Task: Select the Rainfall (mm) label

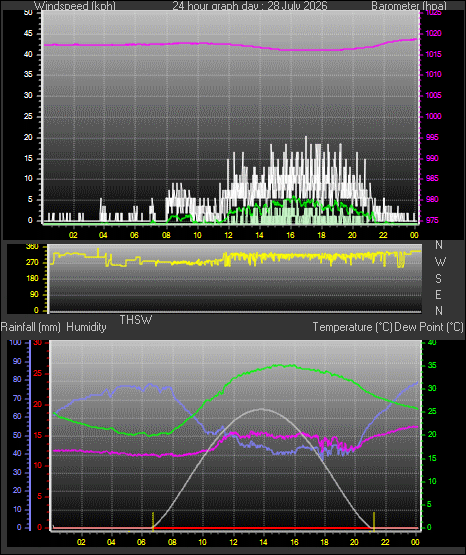Action: (x=30, y=327)
